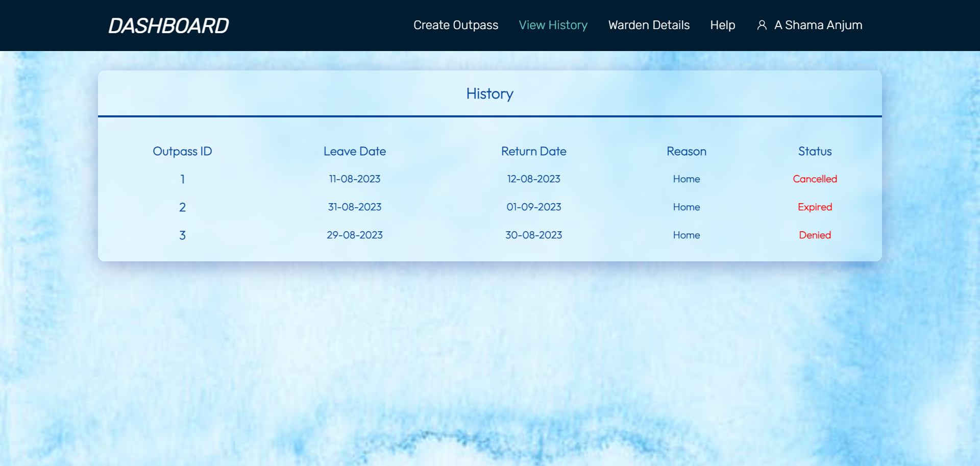Click the person silhouette beside the username
980x466 pixels.
pyautogui.click(x=762, y=25)
